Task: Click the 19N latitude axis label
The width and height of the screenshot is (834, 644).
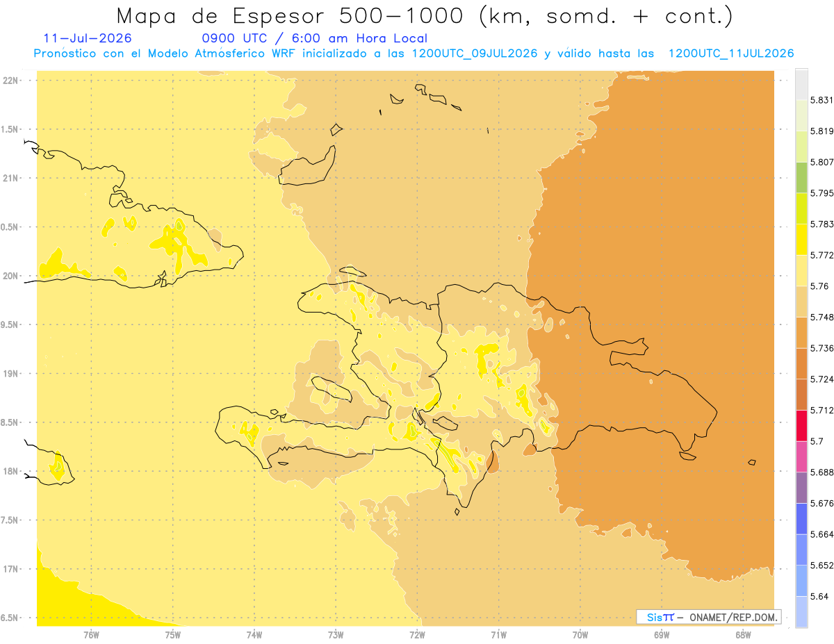Action: pos(10,374)
